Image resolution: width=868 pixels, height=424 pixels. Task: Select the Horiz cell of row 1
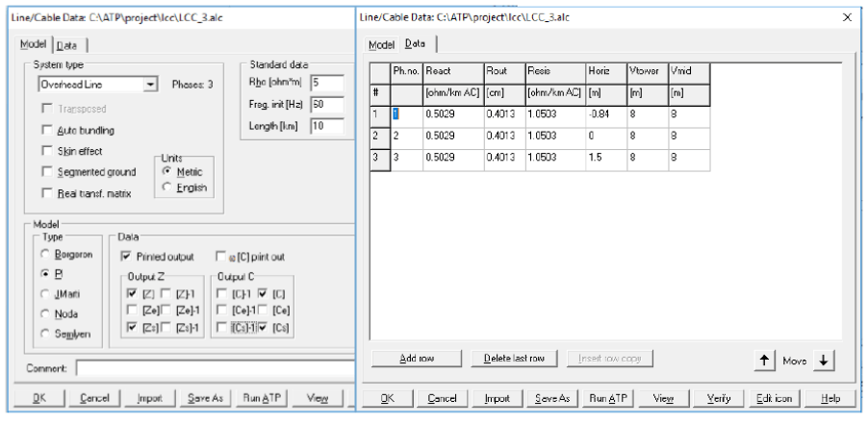(603, 115)
